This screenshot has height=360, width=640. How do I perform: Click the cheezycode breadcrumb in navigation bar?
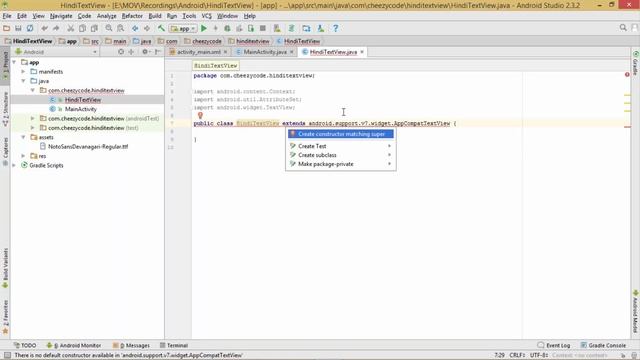[x=203, y=41]
